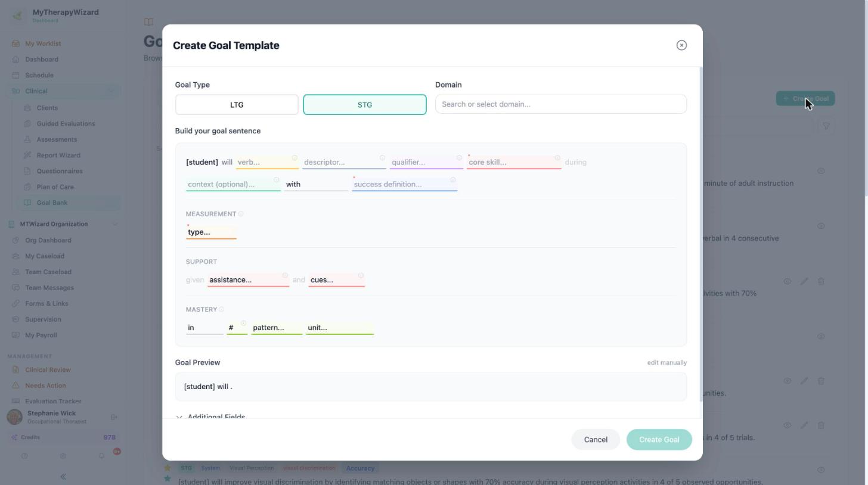Image resolution: width=868 pixels, height=485 pixels.
Task: Click the info icon next to MEASUREMENT
Action: point(241,214)
